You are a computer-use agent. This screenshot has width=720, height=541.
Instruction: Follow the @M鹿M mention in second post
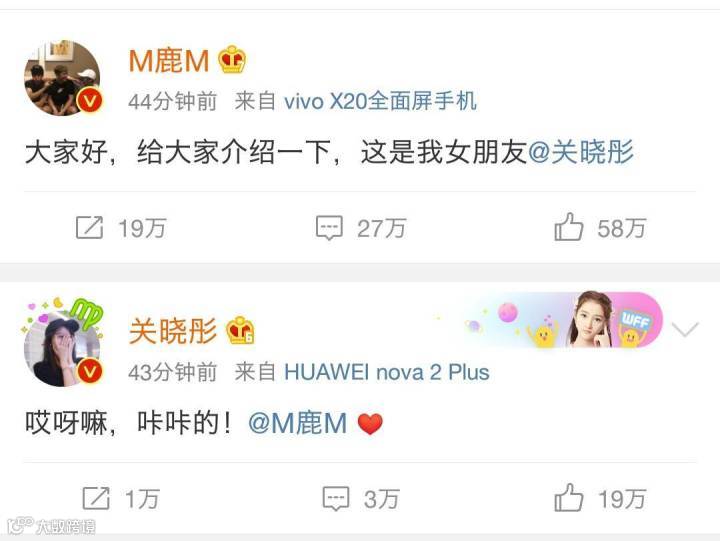[x=298, y=423]
